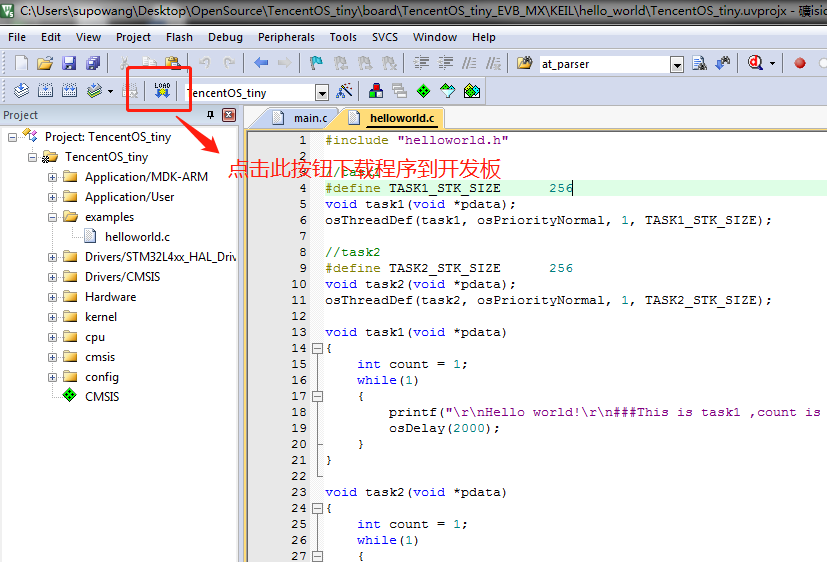This screenshot has height=562, width=827.
Task: Create a new file with the New icon
Action: click(x=22, y=63)
